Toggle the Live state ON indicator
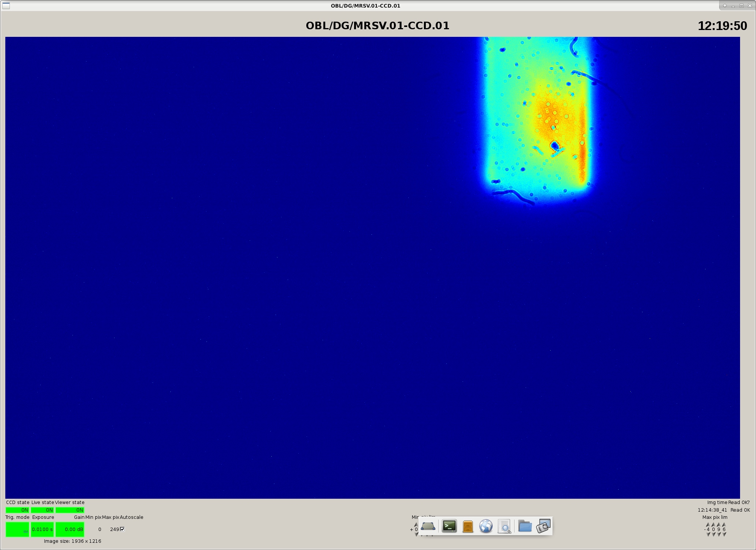The height and width of the screenshot is (550, 756). [42, 510]
